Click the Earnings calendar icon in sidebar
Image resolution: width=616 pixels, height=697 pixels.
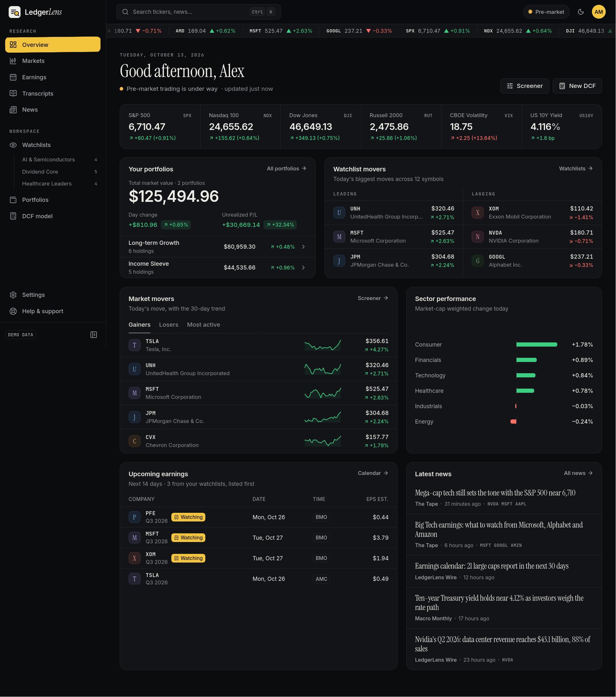(x=13, y=77)
